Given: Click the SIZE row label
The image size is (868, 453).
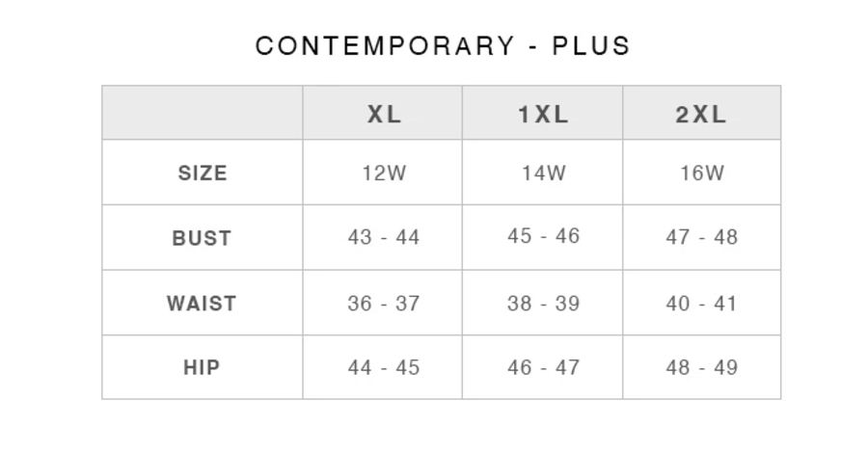Looking at the screenshot, I should point(203,173).
